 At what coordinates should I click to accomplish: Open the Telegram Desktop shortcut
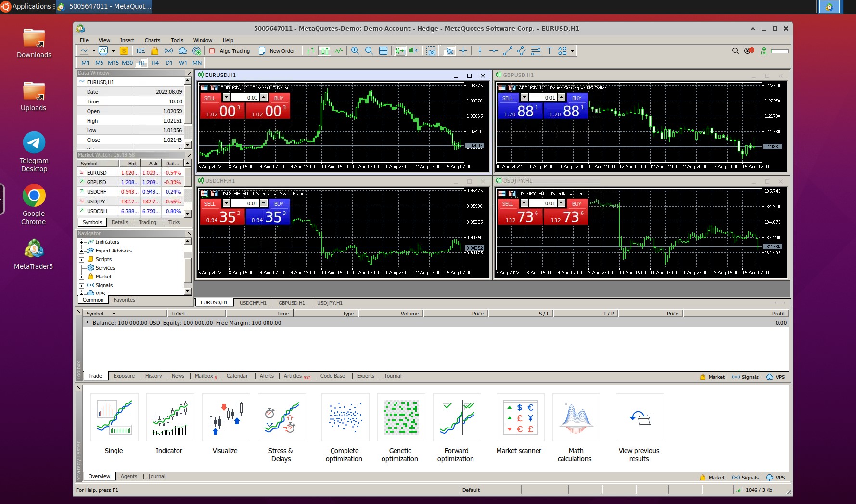[x=34, y=151]
